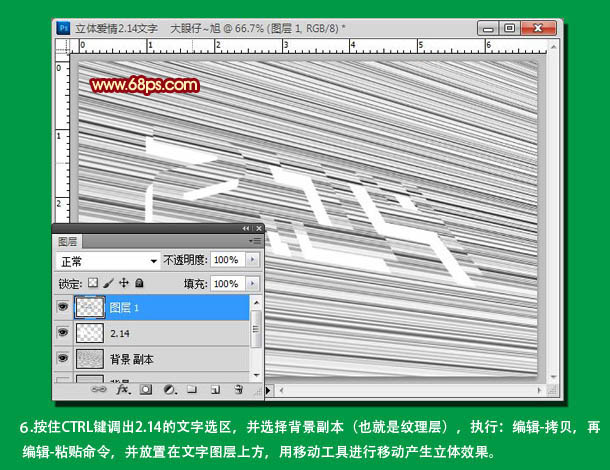Click the 填充 100% value field
Image resolution: width=610 pixels, height=470 pixels.
click(227, 284)
